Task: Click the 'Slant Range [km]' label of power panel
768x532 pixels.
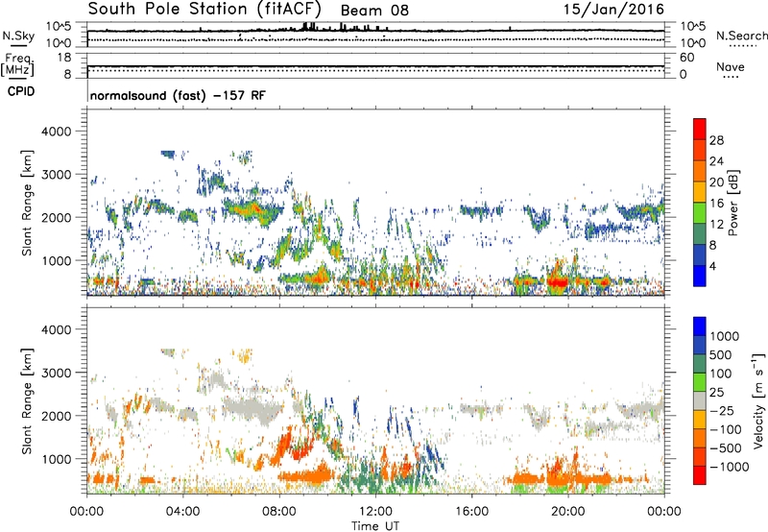Action: [x=27, y=203]
